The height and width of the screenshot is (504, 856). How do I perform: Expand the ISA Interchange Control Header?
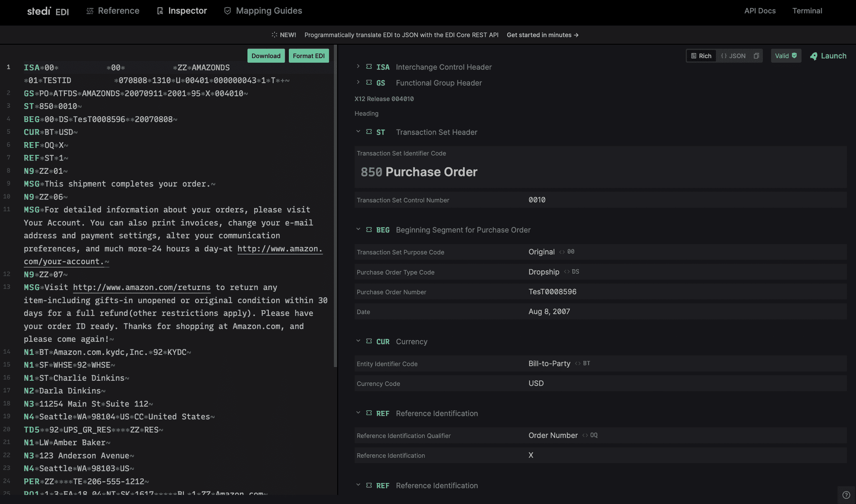(358, 66)
